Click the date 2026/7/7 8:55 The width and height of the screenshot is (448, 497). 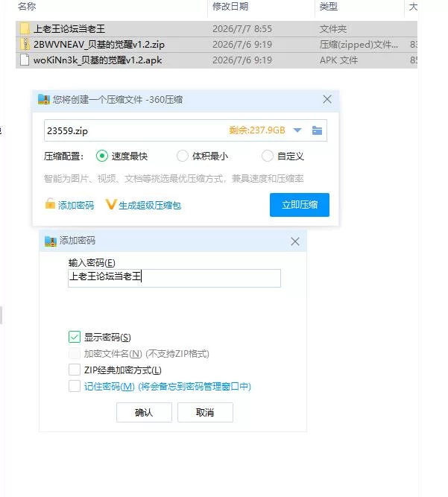click(242, 29)
